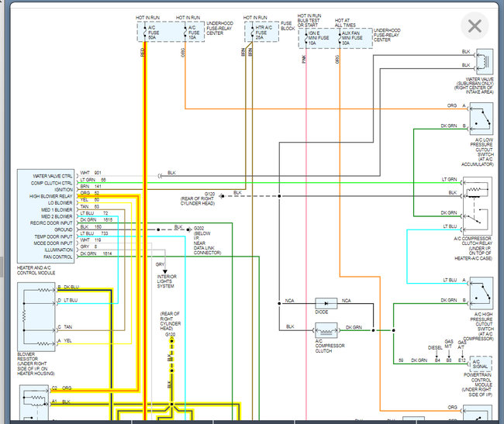This screenshot has width=504, height=424.
Task: Click the 'COMP CLUTCH CTRL' pin label
Action: [51, 183]
